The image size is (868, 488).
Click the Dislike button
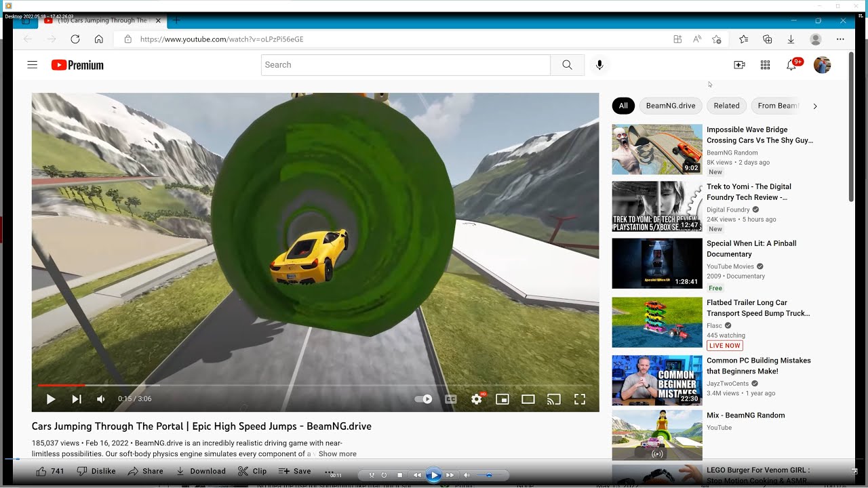(x=96, y=471)
